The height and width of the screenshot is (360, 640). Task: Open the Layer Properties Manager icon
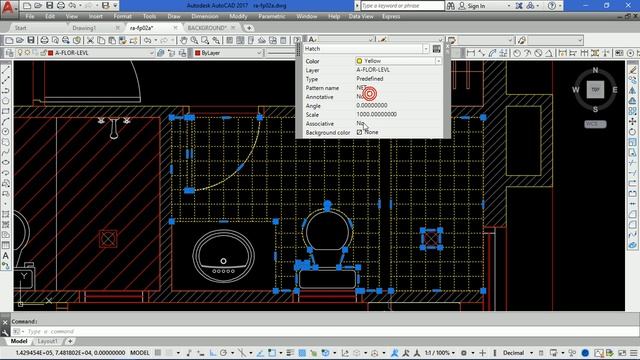point(10,53)
